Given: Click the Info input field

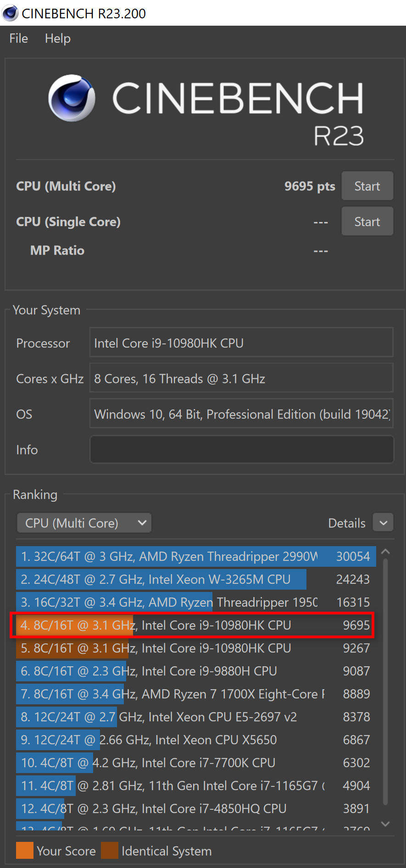Looking at the screenshot, I should (242, 449).
